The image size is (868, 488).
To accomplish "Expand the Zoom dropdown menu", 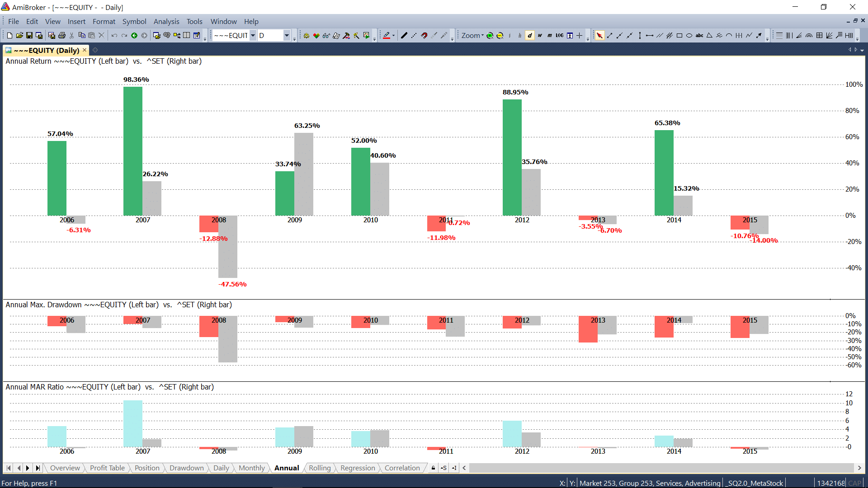I will point(472,35).
